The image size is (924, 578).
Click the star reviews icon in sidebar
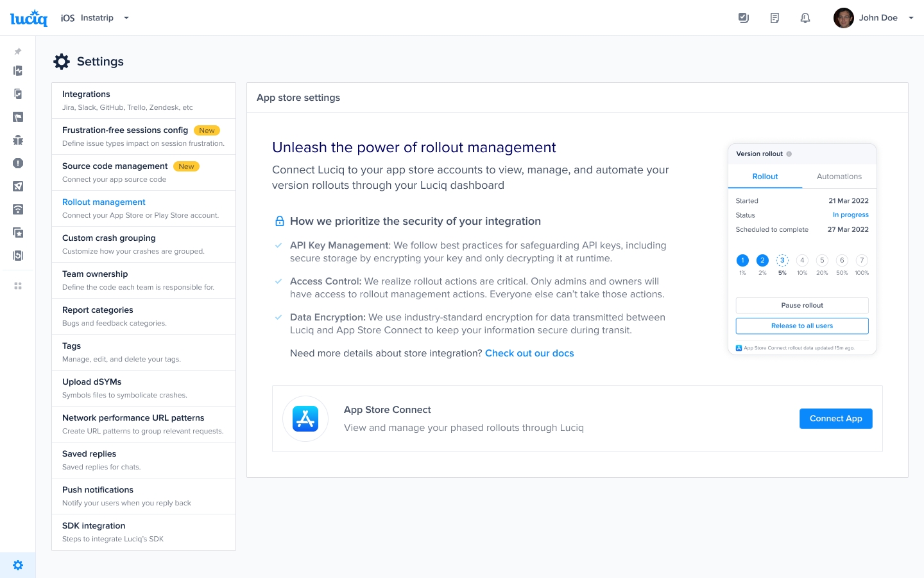click(18, 232)
